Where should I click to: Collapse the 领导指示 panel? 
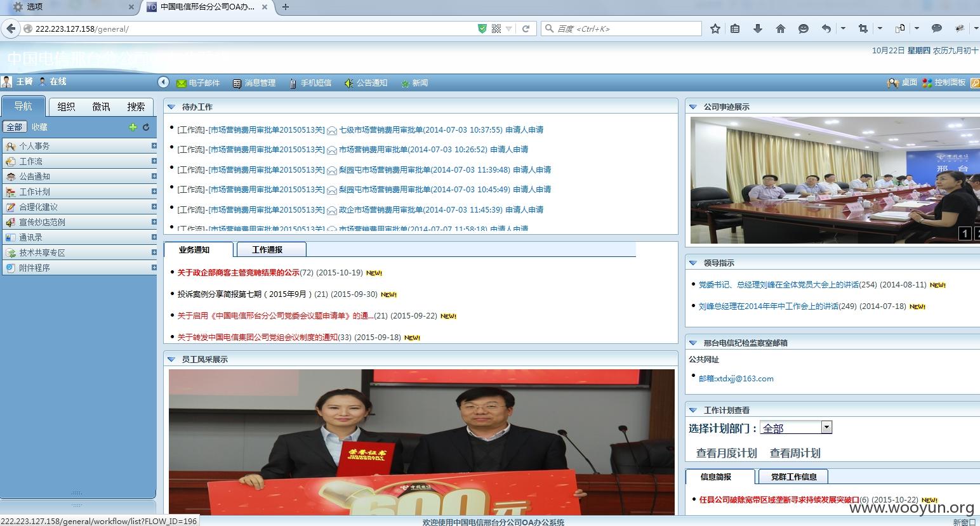point(692,263)
